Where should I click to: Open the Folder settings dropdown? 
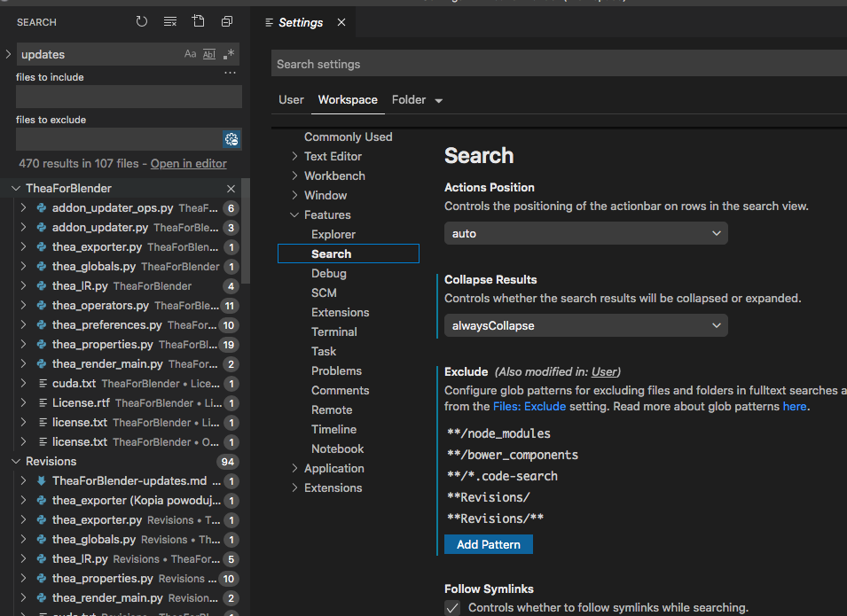coord(417,100)
